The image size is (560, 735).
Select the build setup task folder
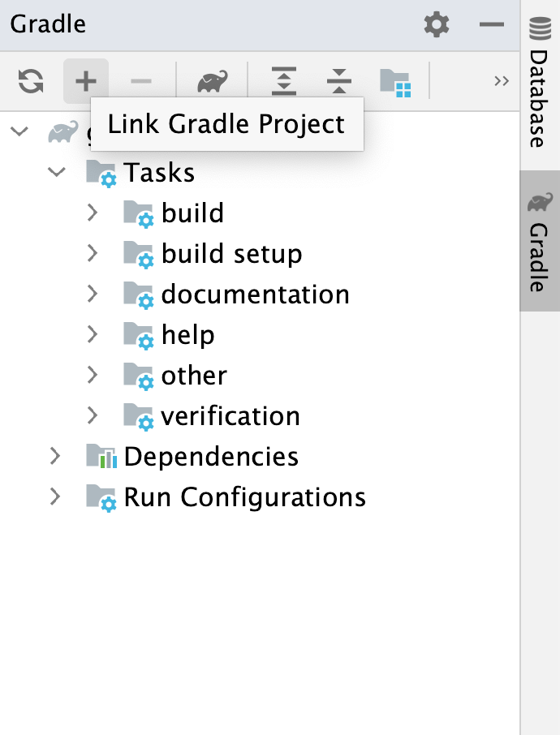click(x=233, y=253)
